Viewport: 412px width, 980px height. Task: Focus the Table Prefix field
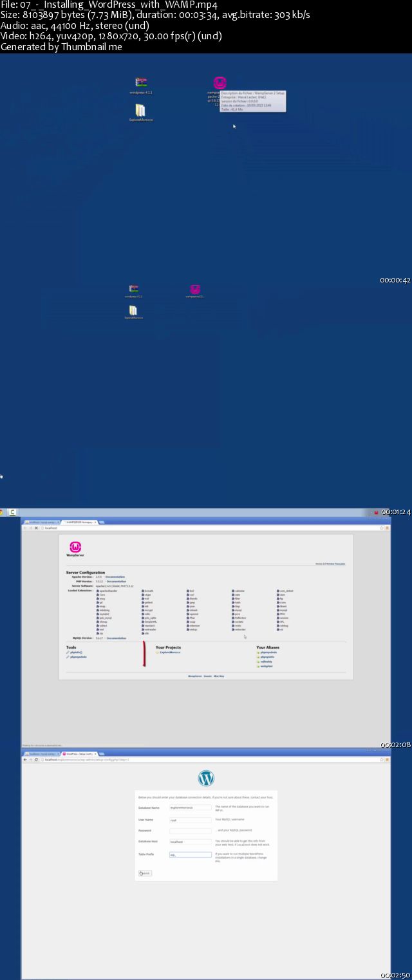click(x=191, y=855)
